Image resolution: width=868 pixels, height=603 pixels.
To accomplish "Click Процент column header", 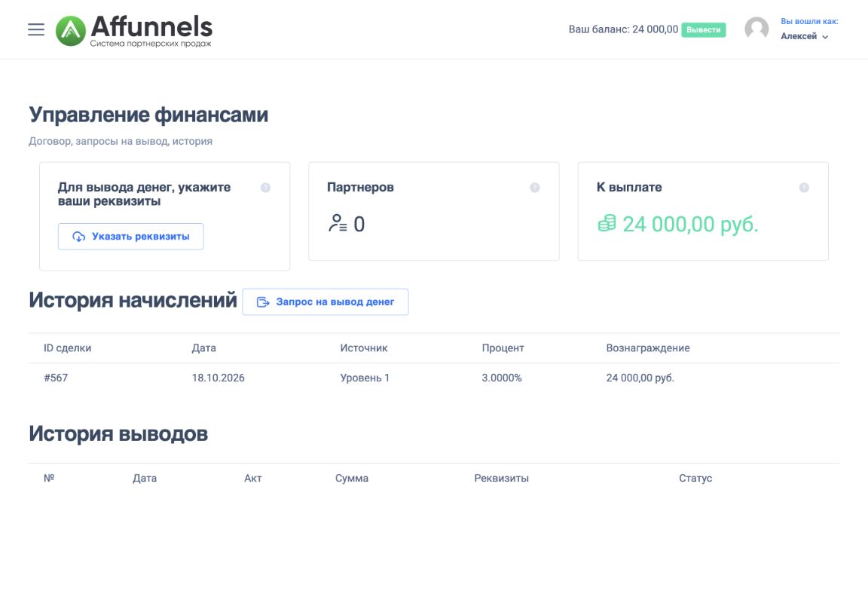I will click(503, 348).
